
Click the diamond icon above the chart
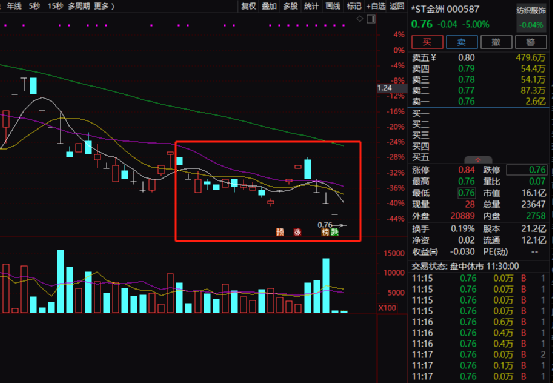click(359, 19)
